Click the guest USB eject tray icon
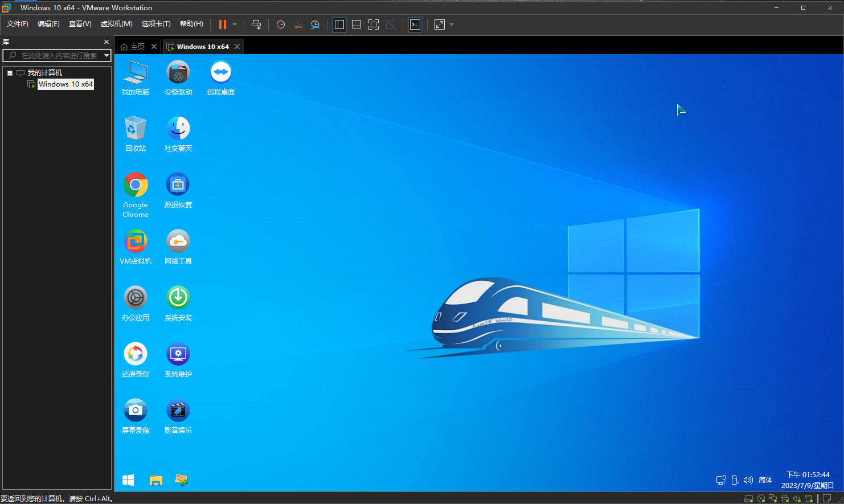This screenshot has height=504, width=844. click(x=735, y=480)
